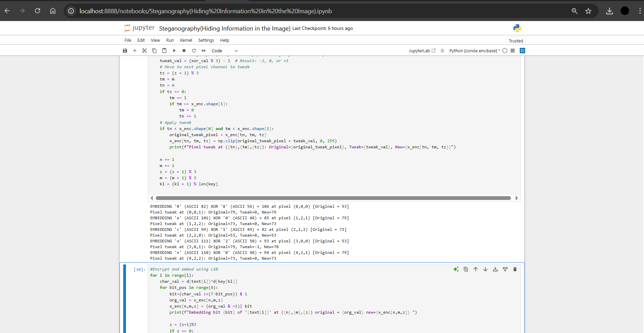Open the Help menu
The image size is (644, 333).
[x=225, y=40]
